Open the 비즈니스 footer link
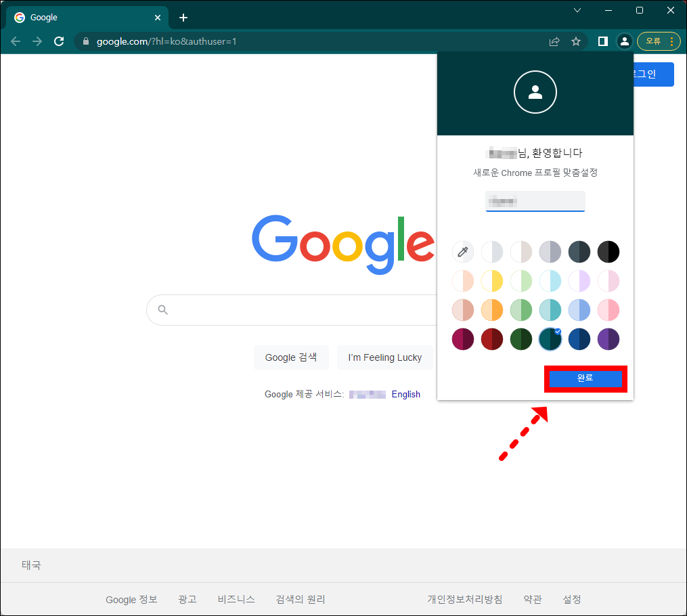The height and width of the screenshot is (616, 687). tap(236, 599)
